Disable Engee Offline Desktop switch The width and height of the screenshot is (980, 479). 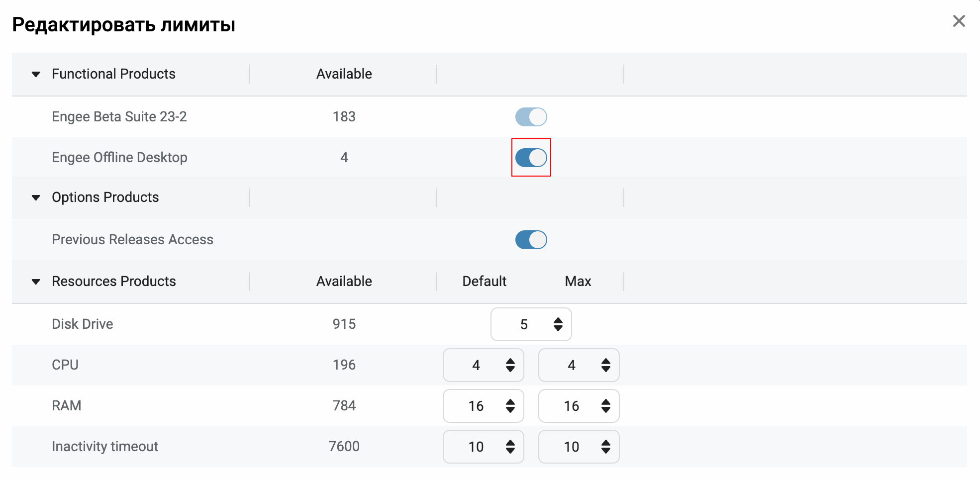point(531,158)
